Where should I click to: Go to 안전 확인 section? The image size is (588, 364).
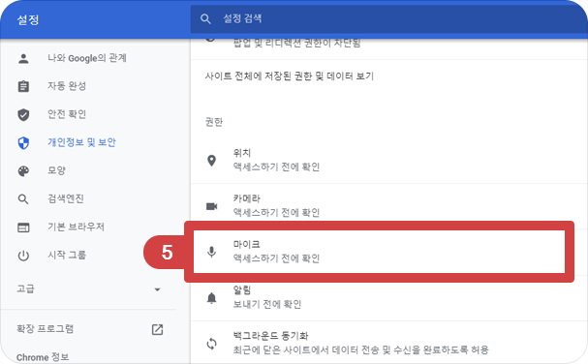67,114
